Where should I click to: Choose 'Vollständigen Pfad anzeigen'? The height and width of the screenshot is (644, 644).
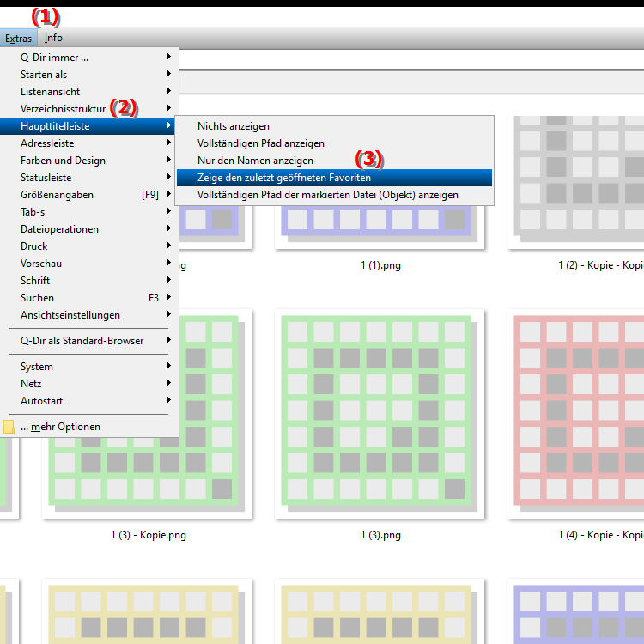pos(334,143)
